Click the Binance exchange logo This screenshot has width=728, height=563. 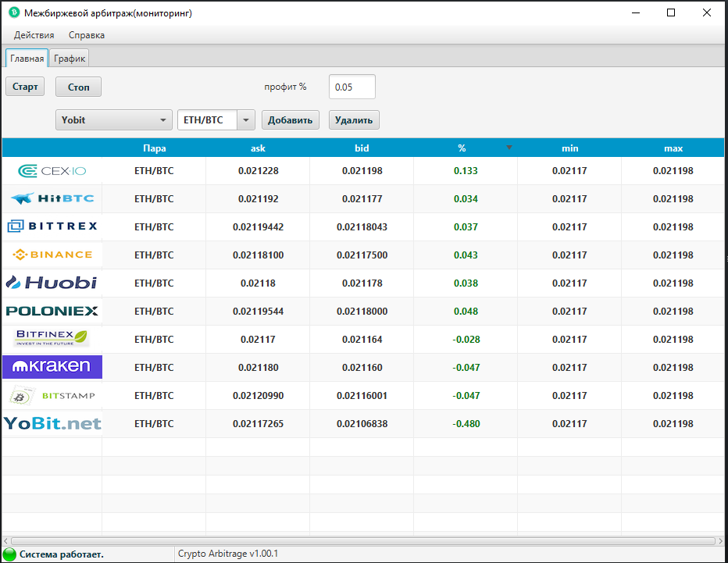(52, 255)
